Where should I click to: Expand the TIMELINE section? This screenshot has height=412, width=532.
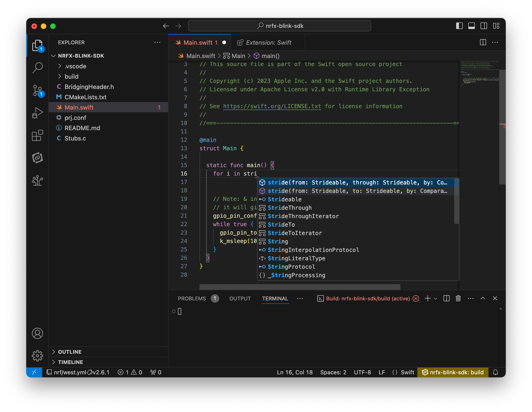pyautogui.click(x=108, y=362)
